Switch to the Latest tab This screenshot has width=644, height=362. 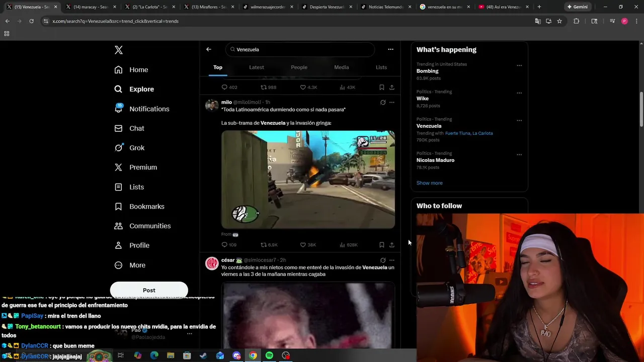pyautogui.click(x=257, y=67)
